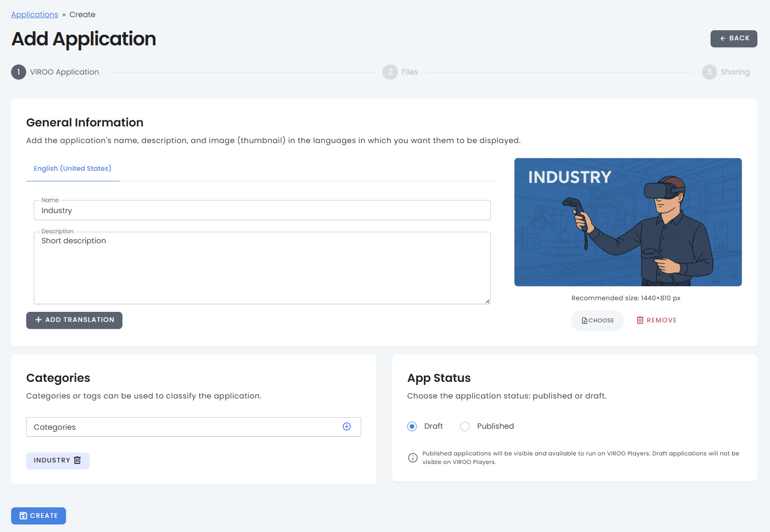
Task: Click 'Create' in the breadcrumb
Action: (x=82, y=15)
